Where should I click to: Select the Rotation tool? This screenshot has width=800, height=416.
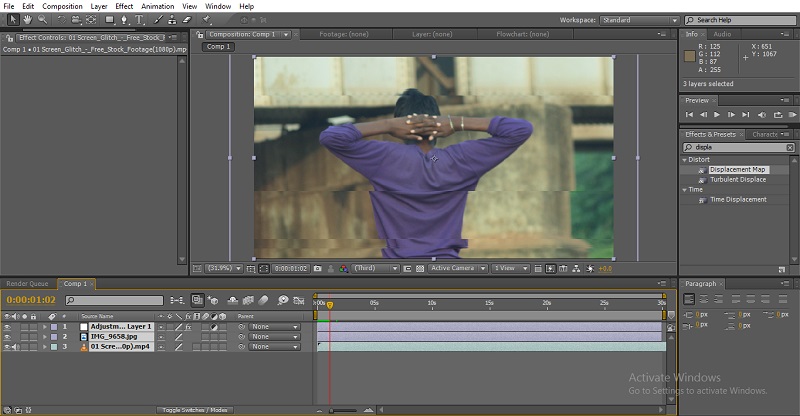click(61, 20)
